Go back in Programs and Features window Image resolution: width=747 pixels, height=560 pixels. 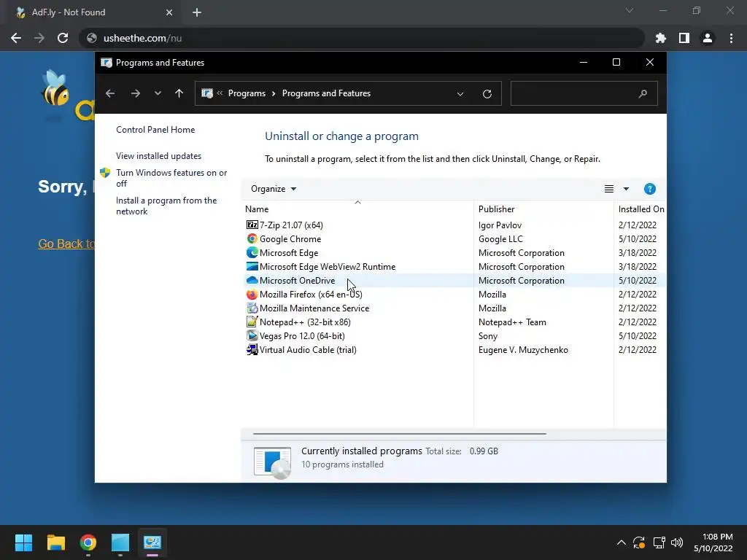click(x=110, y=93)
